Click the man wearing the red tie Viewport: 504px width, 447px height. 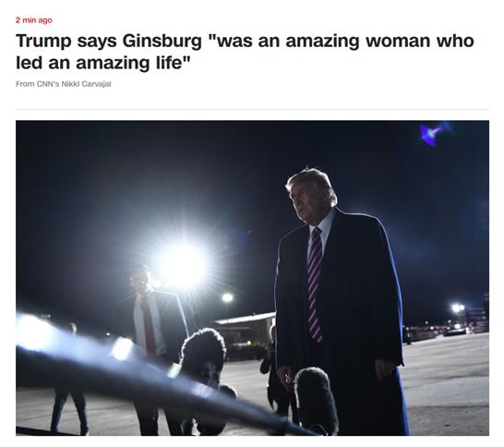[158, 317]
